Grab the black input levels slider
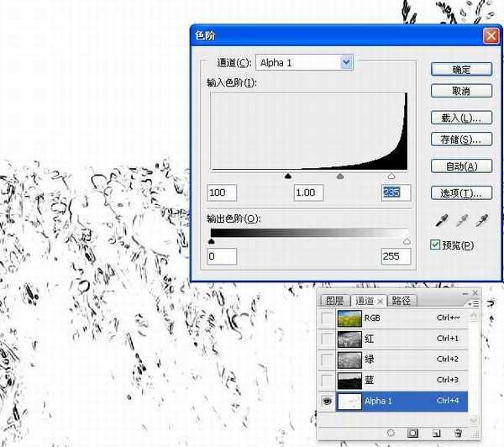 [288, 176]
